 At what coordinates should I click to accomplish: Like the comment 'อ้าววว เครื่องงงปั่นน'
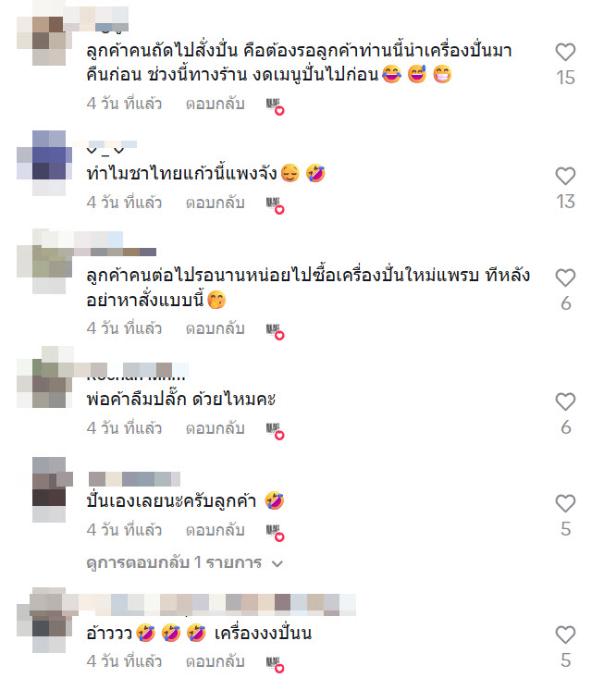[x=565, y=635]
